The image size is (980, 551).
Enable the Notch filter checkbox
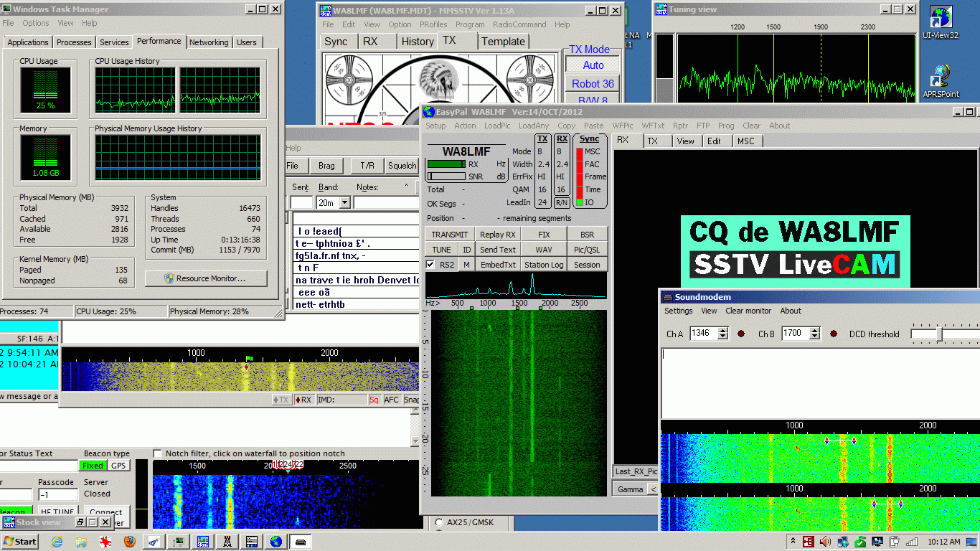pos(158,453)
